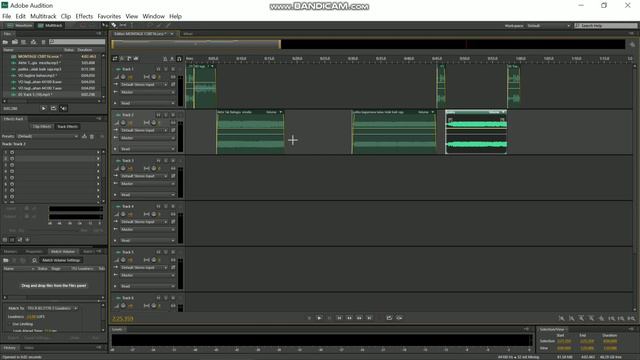Screen dimensions: 640x360
Task: Open Track 1 Read automation dropdown
Action: (147, 103)
